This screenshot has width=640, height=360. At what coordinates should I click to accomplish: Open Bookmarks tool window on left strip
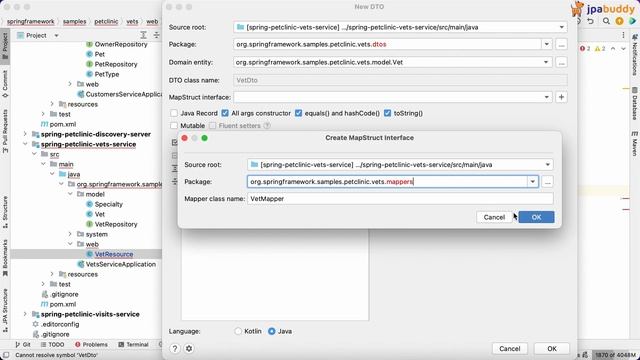pyautogui.click(x=5, y=258)
